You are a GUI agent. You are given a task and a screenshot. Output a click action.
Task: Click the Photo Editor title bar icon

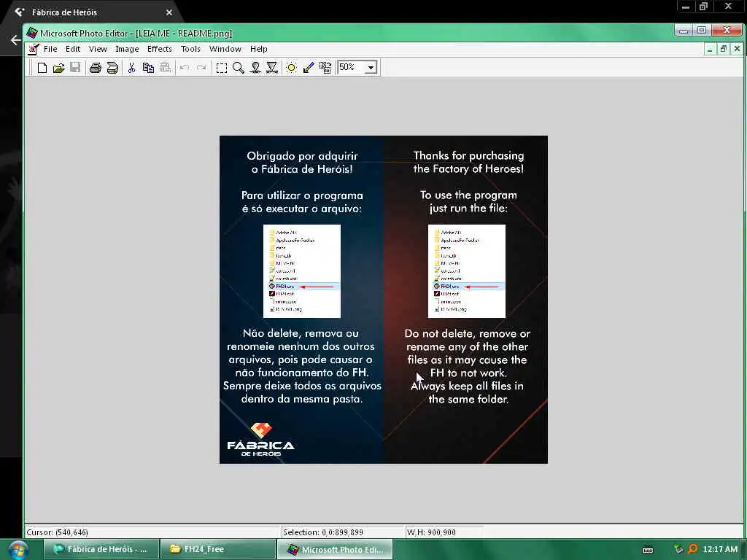pyautogui.click(x=32, y=33)
